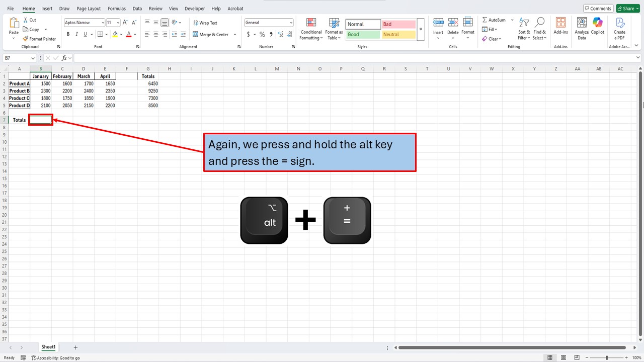
Task: Launch Copilot from the ribbon
Action: [x=597, y=29]
